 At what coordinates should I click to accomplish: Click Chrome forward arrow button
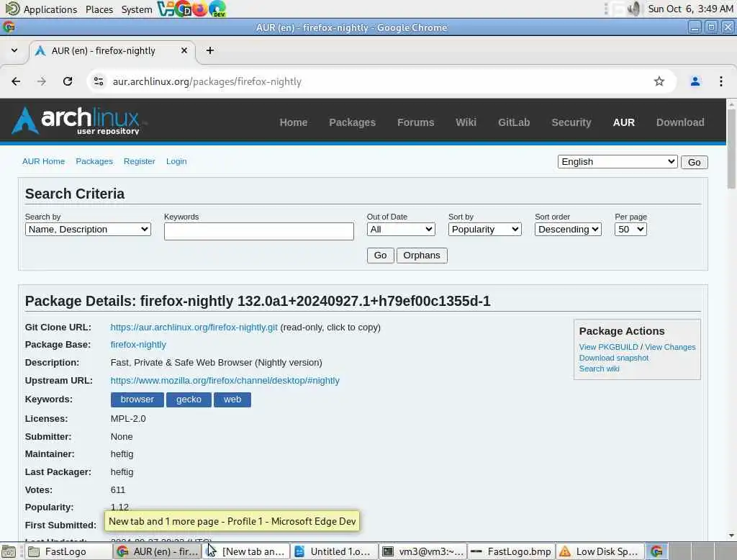tap(42, 81)
